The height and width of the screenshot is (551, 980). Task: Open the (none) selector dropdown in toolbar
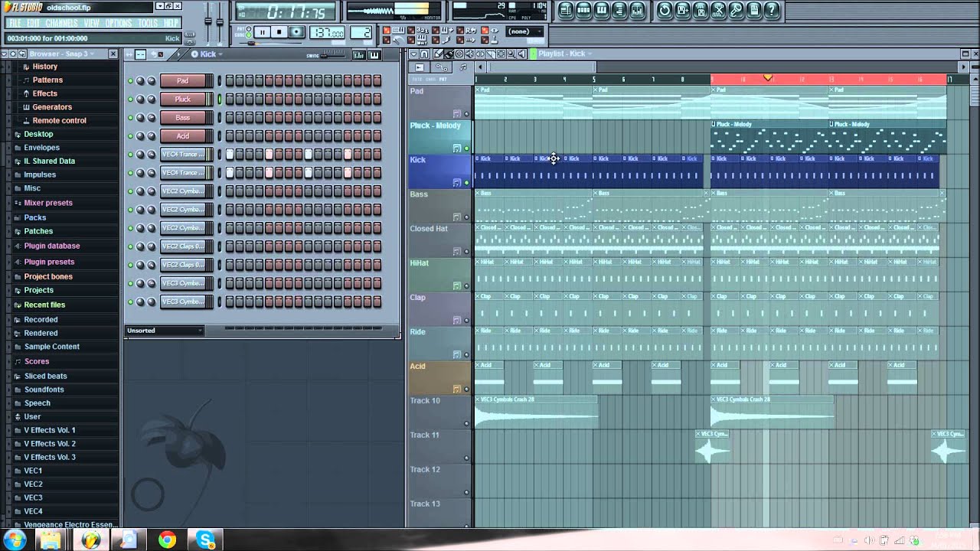(524, 31)
